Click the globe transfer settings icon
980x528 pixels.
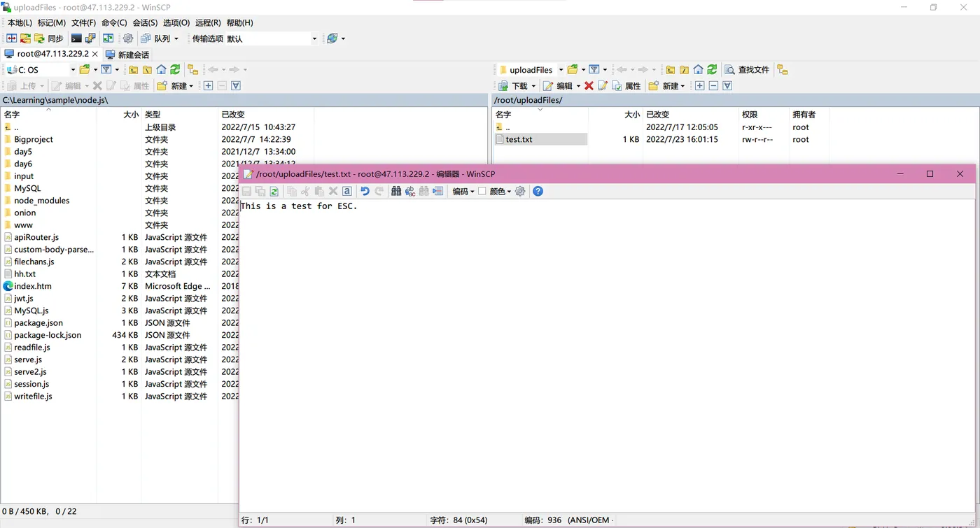(332, 38)
